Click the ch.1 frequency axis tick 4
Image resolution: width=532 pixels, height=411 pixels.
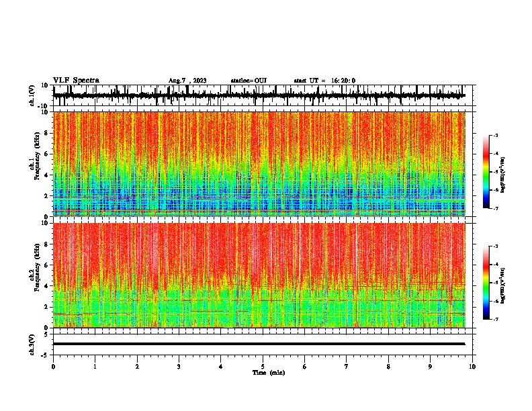click(x=46, y=175)
